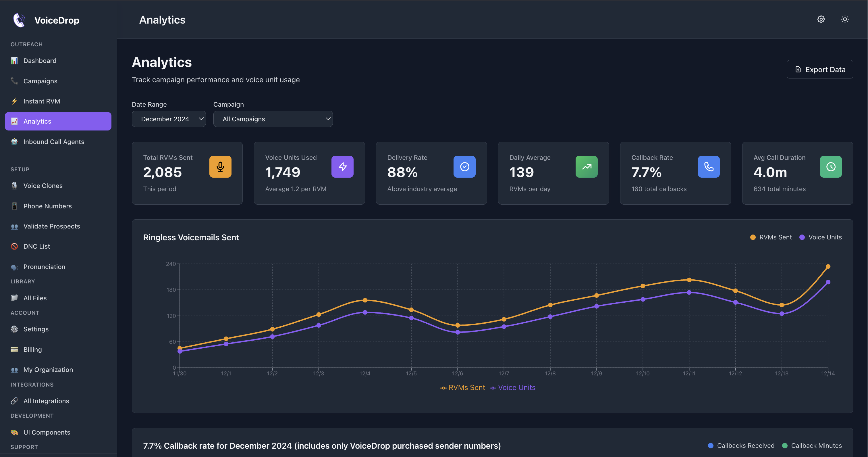Click the blue phone Callback Rate icon
868x457 pixels.
click(709, 167)
